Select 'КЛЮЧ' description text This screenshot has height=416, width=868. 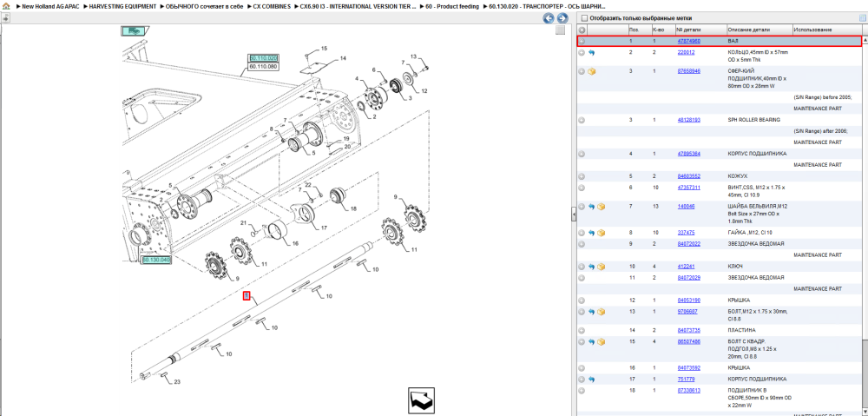pyautogui.click(x=735, y=267)
